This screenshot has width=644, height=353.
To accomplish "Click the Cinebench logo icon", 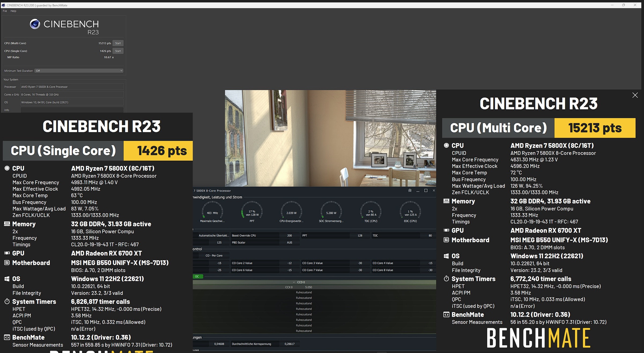I will point(35,24).
